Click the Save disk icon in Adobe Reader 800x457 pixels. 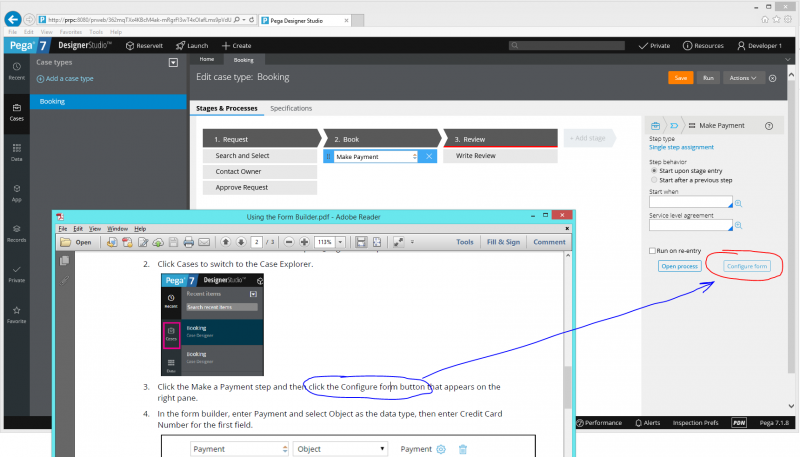click(x=173, y=242)
